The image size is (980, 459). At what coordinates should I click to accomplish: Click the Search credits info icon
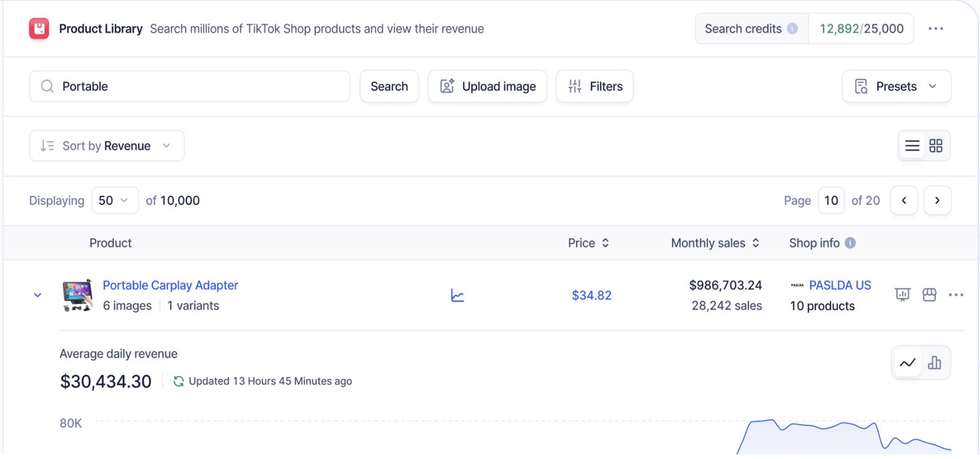tap(793, 29)
